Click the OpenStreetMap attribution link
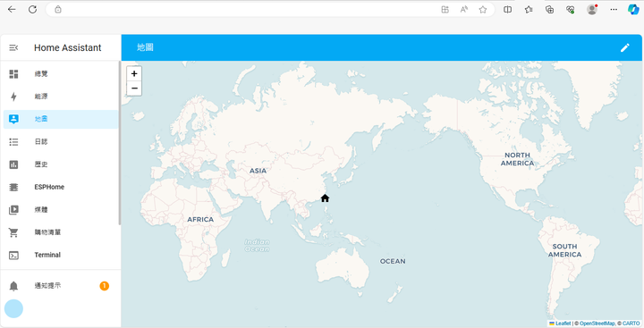 coord(597,324)
